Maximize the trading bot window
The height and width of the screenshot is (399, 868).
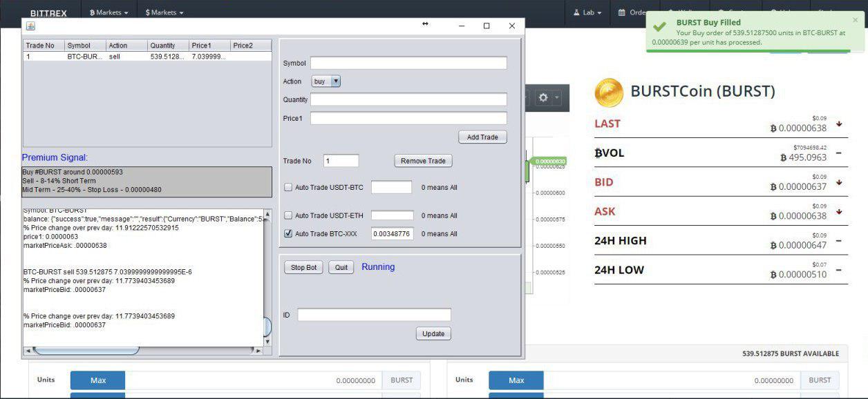(487, 26)
